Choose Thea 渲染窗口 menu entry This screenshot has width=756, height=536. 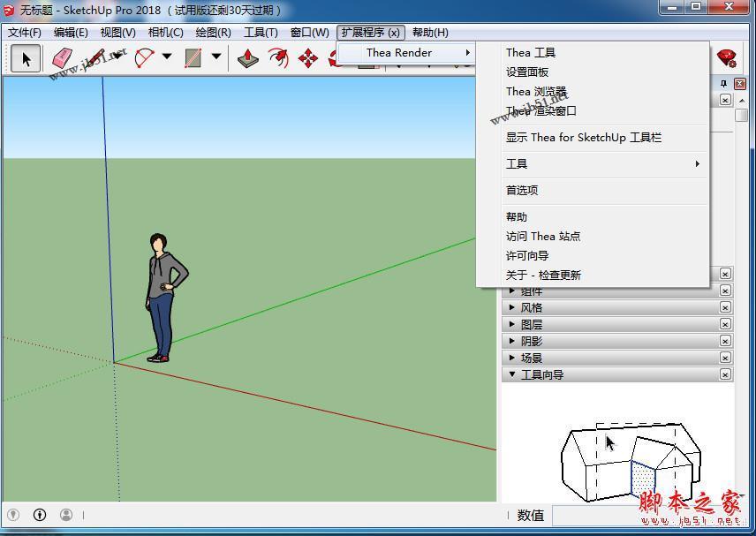click(592, 111)
